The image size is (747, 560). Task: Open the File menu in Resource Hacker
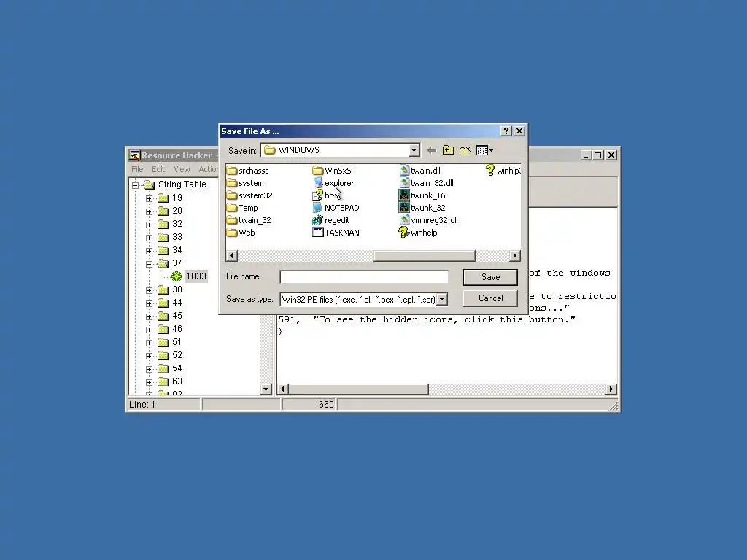(x=137, y=169)
